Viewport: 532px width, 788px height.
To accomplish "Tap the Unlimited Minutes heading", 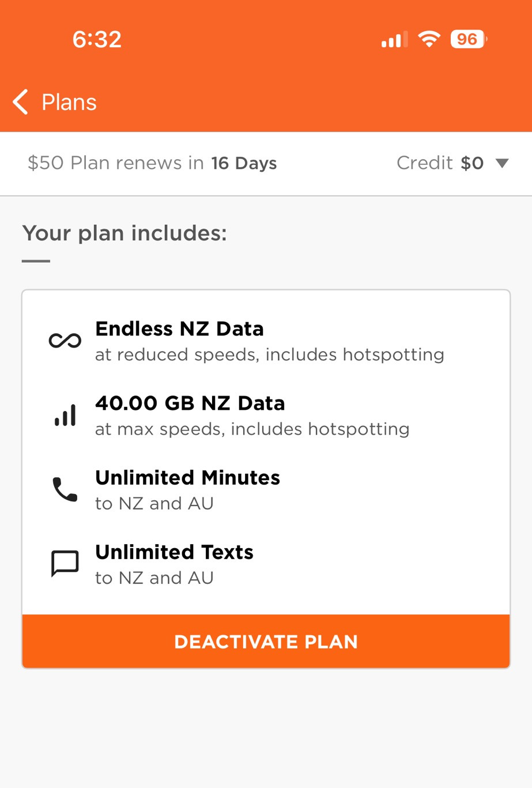I will click(x=187, y=477).
